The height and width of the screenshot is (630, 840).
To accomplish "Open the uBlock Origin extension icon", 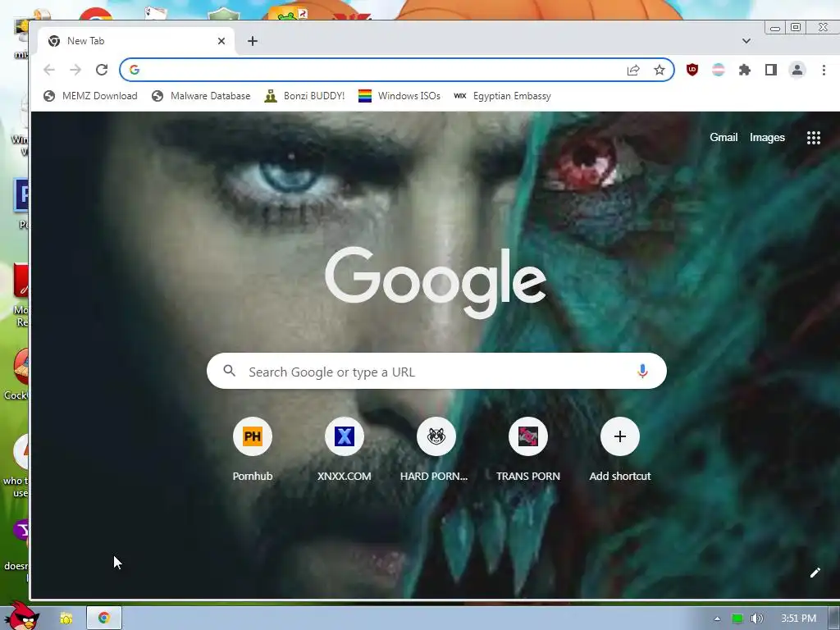I will [x=692, y=70].
